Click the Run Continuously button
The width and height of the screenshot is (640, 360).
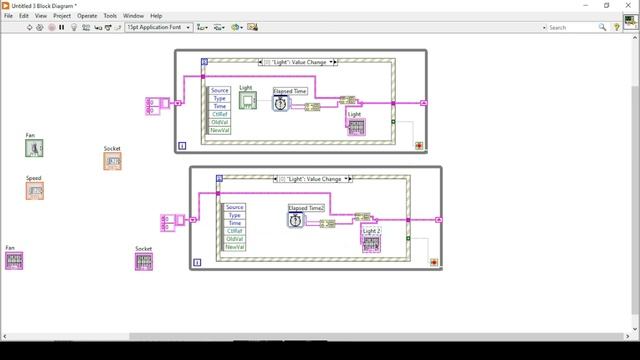pos(40,27)
